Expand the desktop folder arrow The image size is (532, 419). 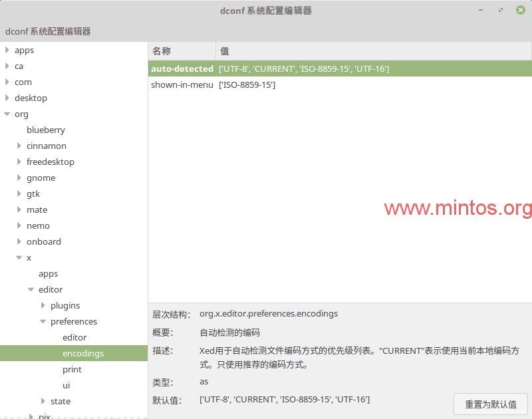[7, 98]
